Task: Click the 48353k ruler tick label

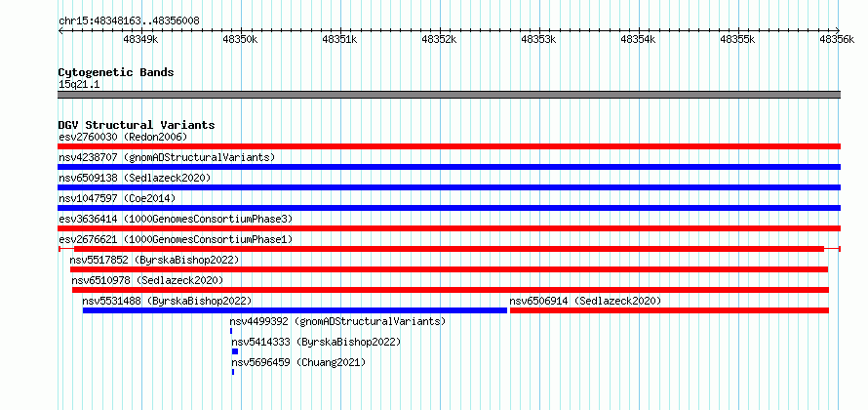Action: [538, 39]
